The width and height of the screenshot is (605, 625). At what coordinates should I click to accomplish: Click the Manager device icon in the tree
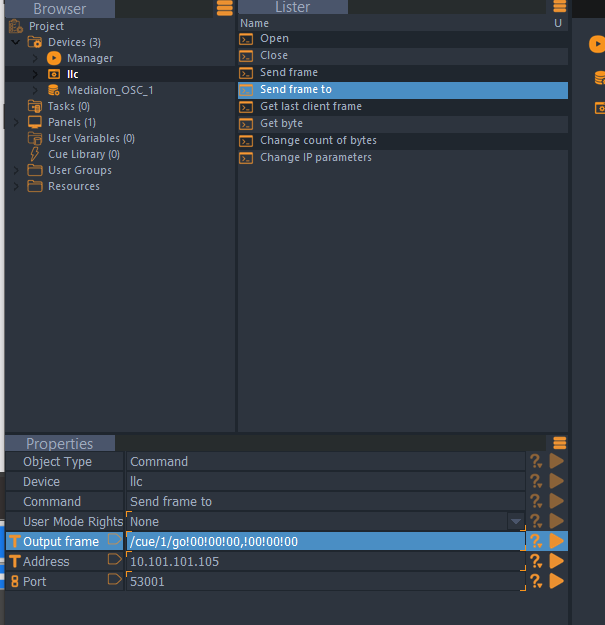click(54, 58)
